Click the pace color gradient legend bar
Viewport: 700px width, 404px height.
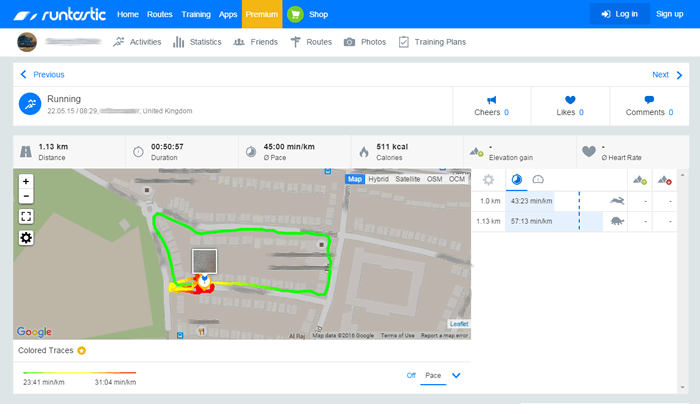click(x=79, y=372)
